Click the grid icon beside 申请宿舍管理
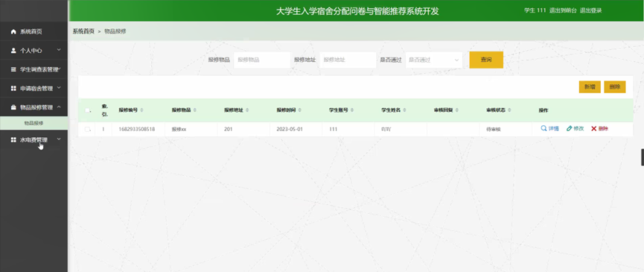Image resolution: width=644 pixels, height=272 pixels. [13, 89]
